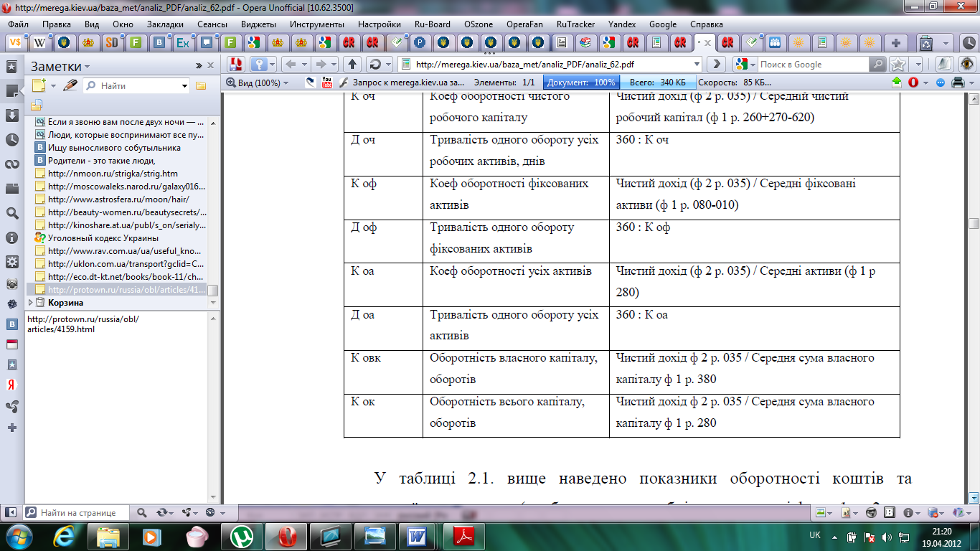Open the Инструменты menu
This screenshot has height=551, width=980.
317,24
